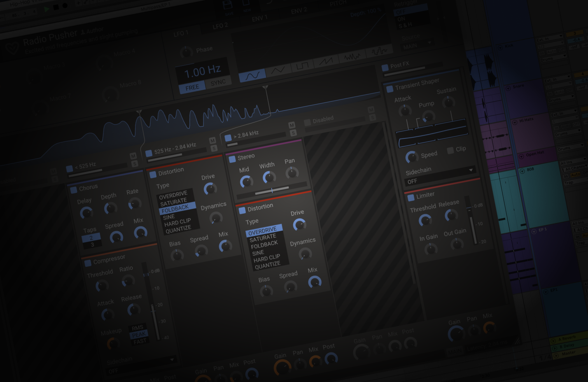This screenshot has width=588, height=382.
Task: Select the triangle LFO waveform
Action: click(x=278, y=69)
